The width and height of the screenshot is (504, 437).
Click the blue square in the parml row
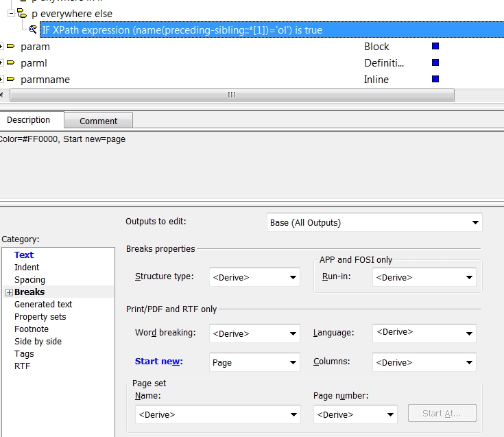tap(435, 62)
